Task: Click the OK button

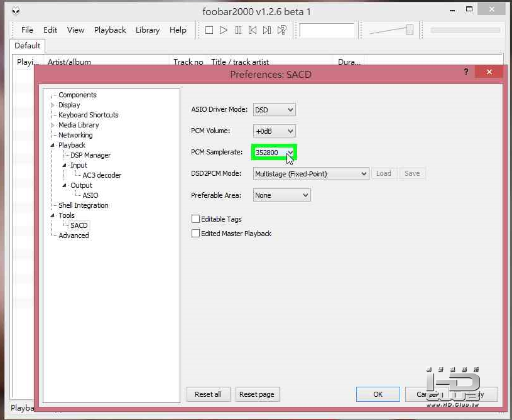Action: [x=378, y=394]
